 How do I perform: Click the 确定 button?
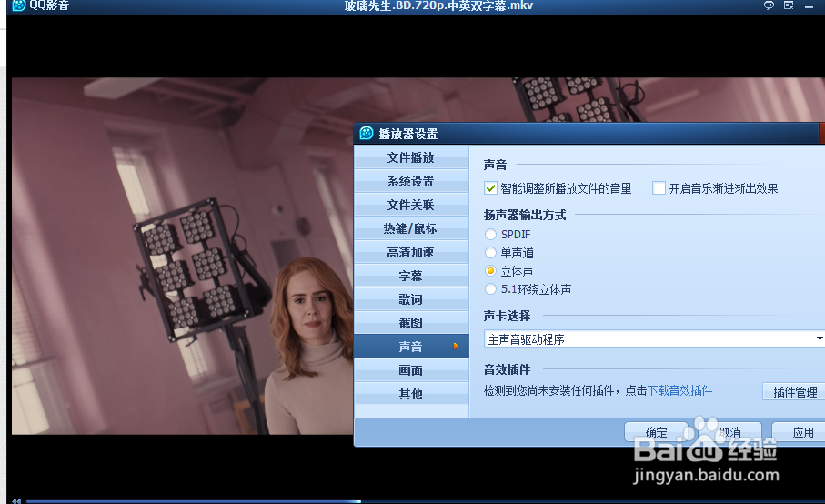pos(656,432)
